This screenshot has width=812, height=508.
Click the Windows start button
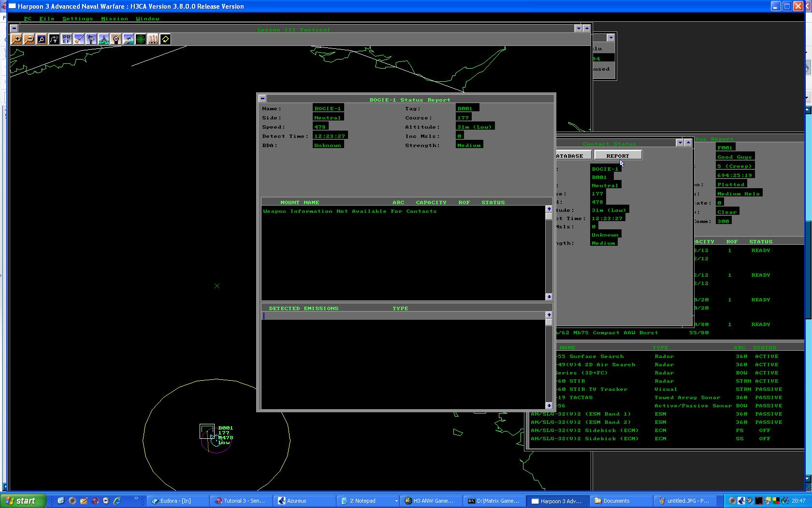(24, 501)
